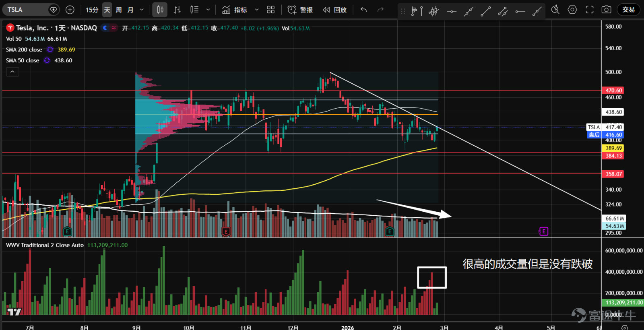The width and height of the screenshot is (644, 330).
Task: Add a symbol with plus circle icon
Action: [70, 10]
